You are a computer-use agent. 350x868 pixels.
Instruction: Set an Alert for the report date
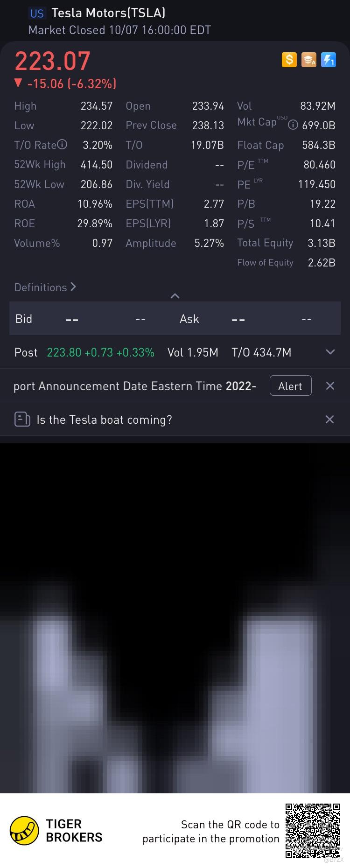pos(290,386)
